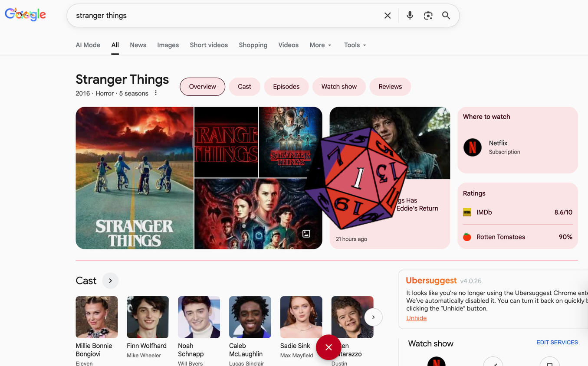Expand the More dropdown
This screenshot has height=366, width=588.
pyautogui.click(x=321, y=45)
